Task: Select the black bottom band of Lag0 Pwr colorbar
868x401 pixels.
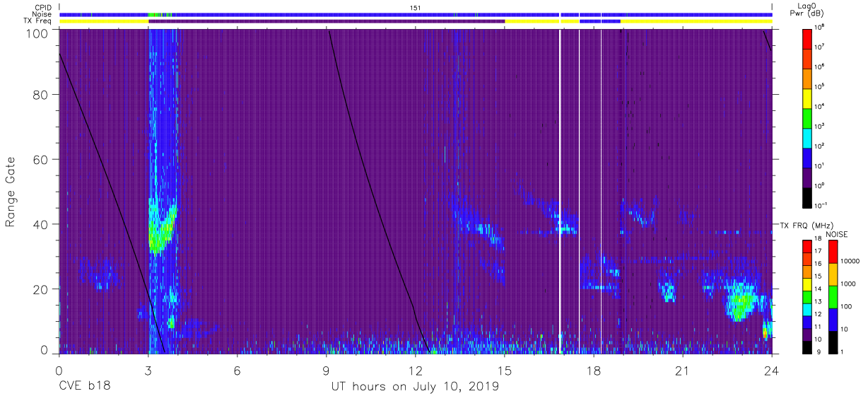Action: click(809, 196)
